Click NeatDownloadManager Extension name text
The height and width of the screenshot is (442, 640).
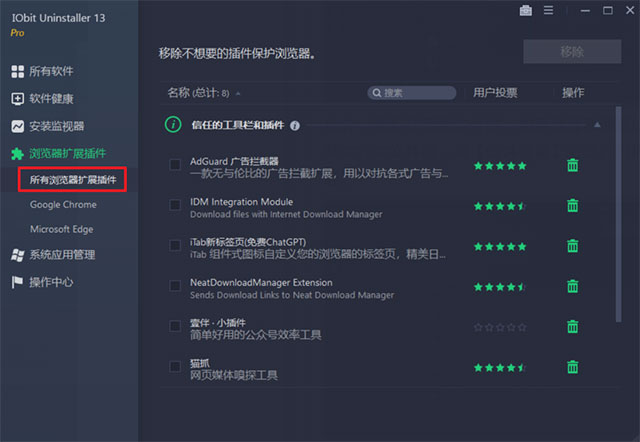point(261,282)
